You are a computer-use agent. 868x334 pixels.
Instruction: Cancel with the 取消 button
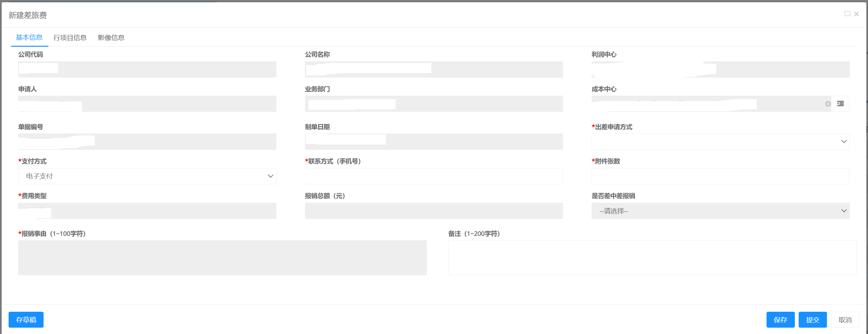[845, 319]
